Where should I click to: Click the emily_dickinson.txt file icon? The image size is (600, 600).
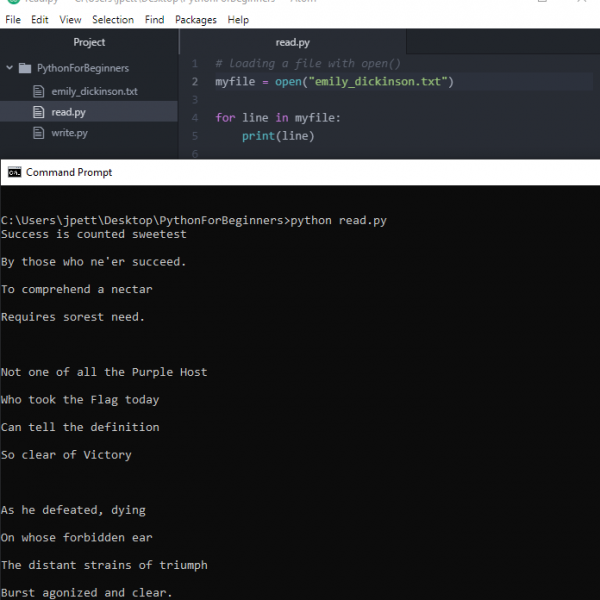click(x=38, y=91)
